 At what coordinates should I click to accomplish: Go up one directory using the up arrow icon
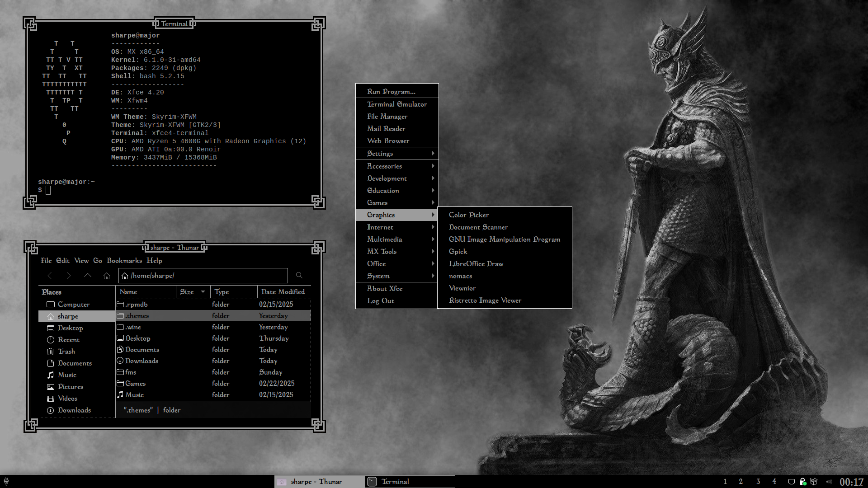88,276
